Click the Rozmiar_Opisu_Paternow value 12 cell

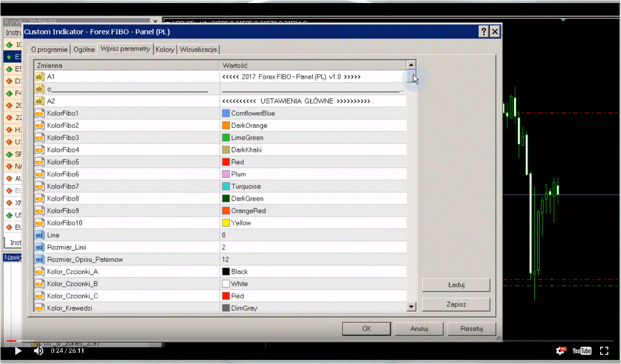313,259
